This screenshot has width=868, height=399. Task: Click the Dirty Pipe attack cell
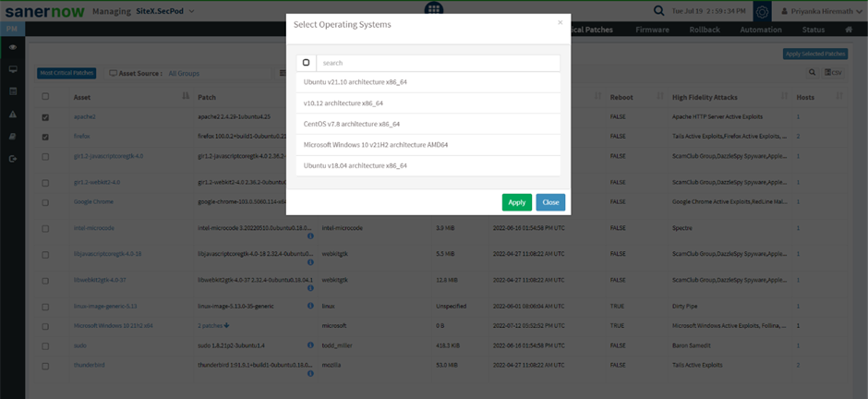pos(683,306)
